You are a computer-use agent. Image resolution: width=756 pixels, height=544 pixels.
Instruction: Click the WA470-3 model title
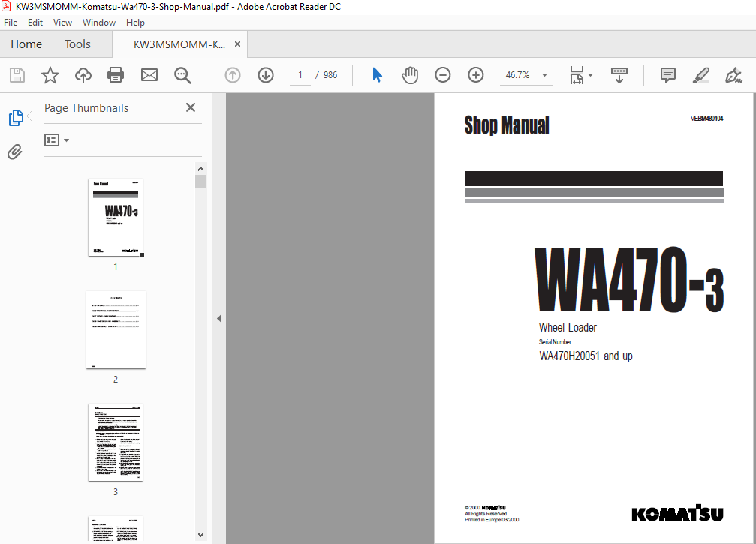coord(629,280)
